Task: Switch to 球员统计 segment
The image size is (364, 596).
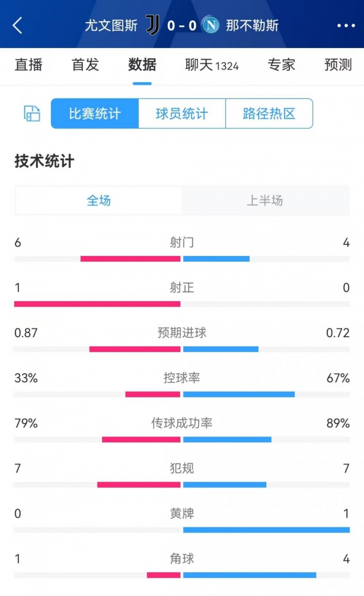Action: coord(182,114)
